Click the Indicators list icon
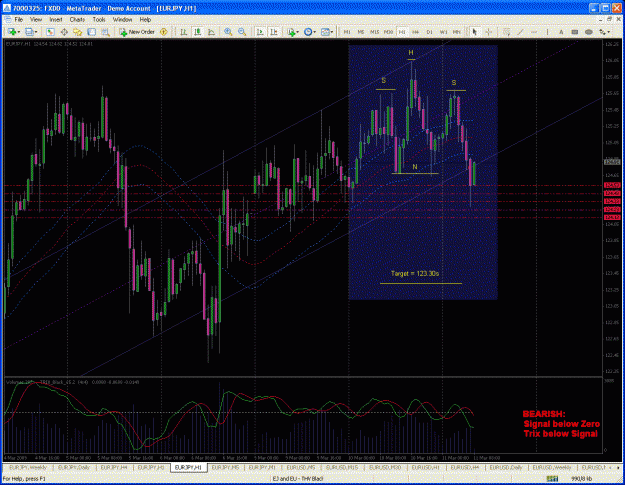The image size is (625, 485). [x=291, y=32]
